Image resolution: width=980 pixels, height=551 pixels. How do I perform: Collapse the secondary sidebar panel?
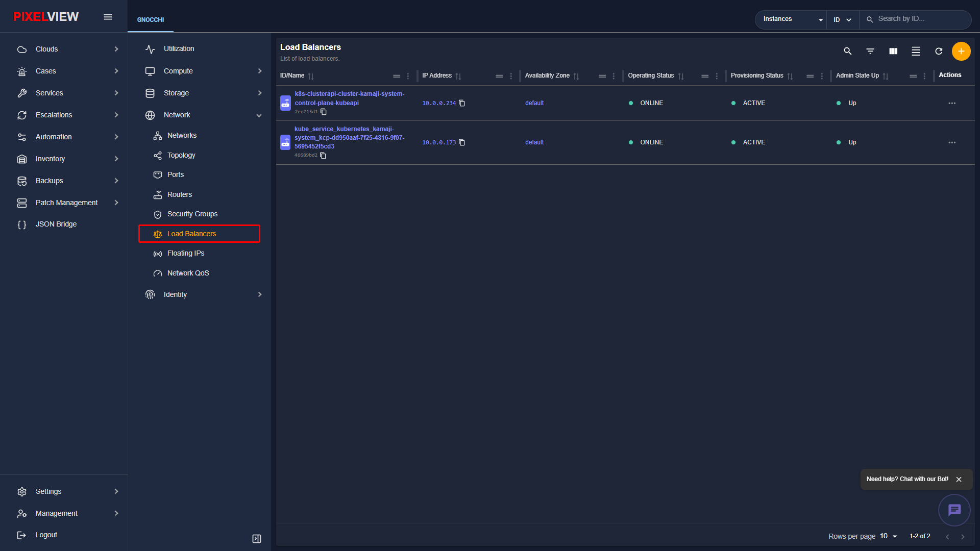pyautogui.click(x=257, y=539)
